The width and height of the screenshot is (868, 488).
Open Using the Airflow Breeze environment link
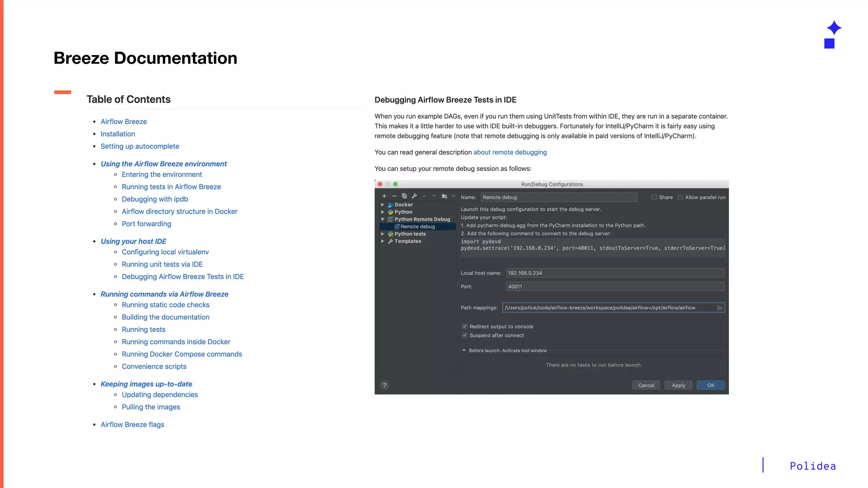pos(164,164)
